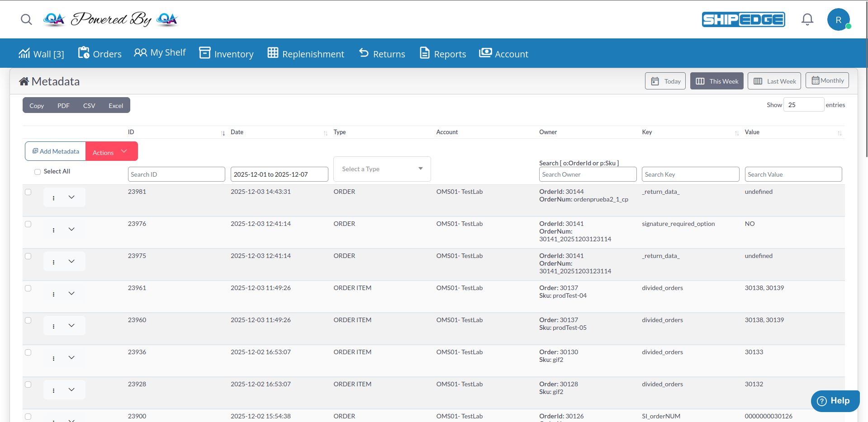Select the checkbox beside entry 23976
Viewport: 868px width, 422px height.
[28, 224]
